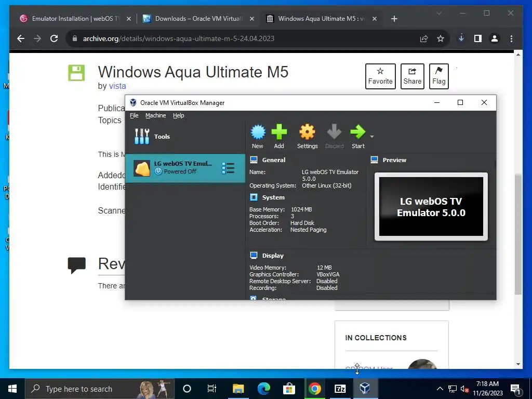Click the taskbar search box
Viewport: 532px width, 399px height.
click(x=100, y=389)
